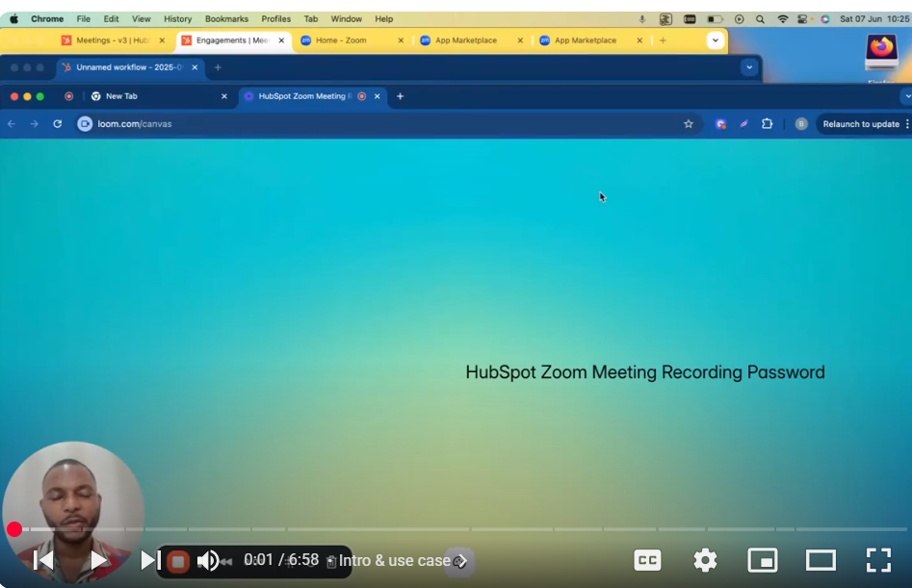The image size is (912, 588).
Task: Go forward in browser history
Action: click(x=35, y=124)
